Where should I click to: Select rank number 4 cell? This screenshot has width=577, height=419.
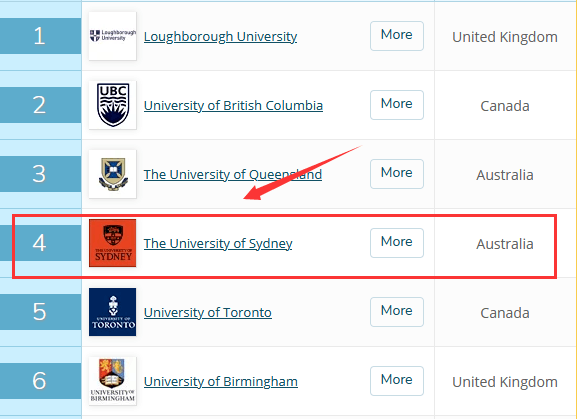pos(40,243)
